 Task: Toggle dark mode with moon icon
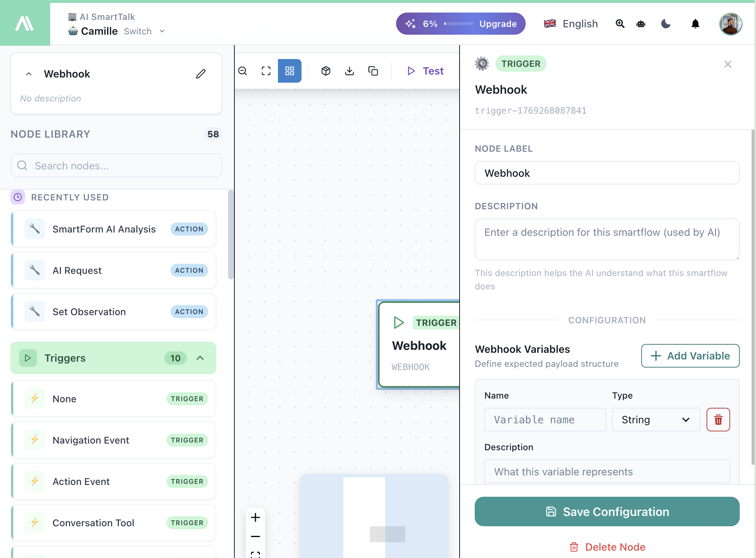[x=666, y=24]
